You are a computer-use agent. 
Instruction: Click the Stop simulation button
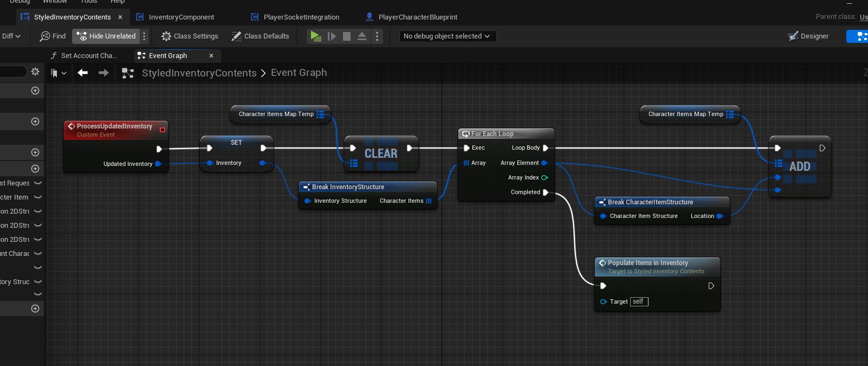click(x=347, y=36)
